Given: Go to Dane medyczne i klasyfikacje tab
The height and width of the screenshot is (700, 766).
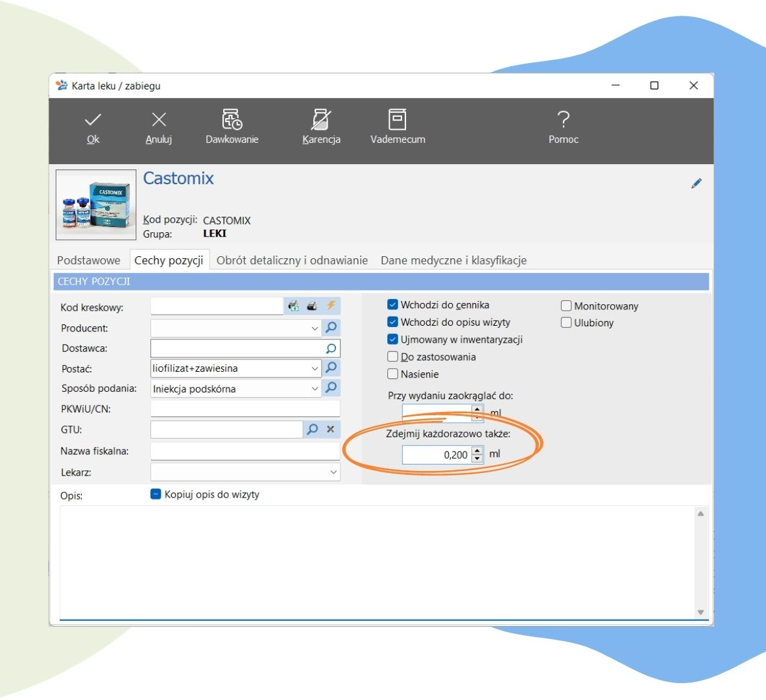Looking at the screenshot, I should click(x=454, y=260).
